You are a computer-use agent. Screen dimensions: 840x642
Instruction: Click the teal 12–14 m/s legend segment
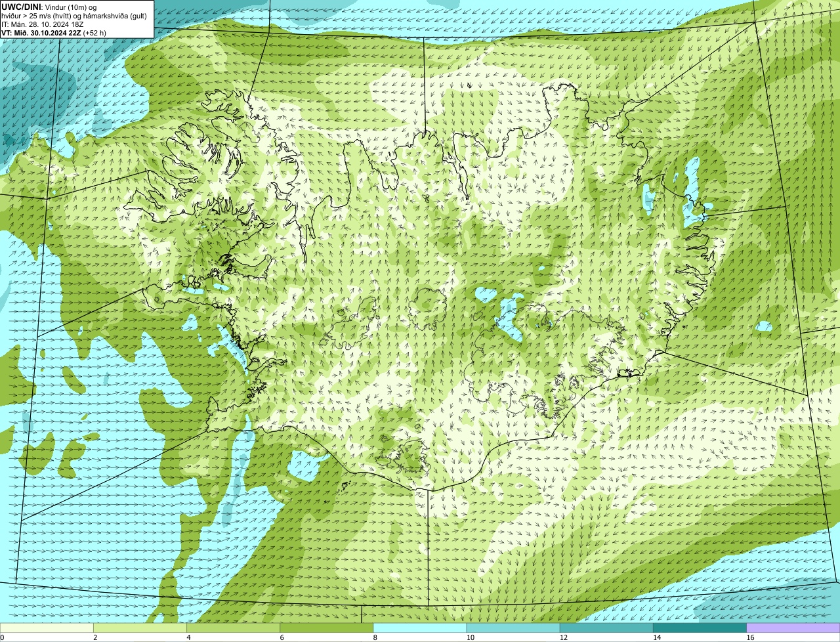tap(606, 628)
